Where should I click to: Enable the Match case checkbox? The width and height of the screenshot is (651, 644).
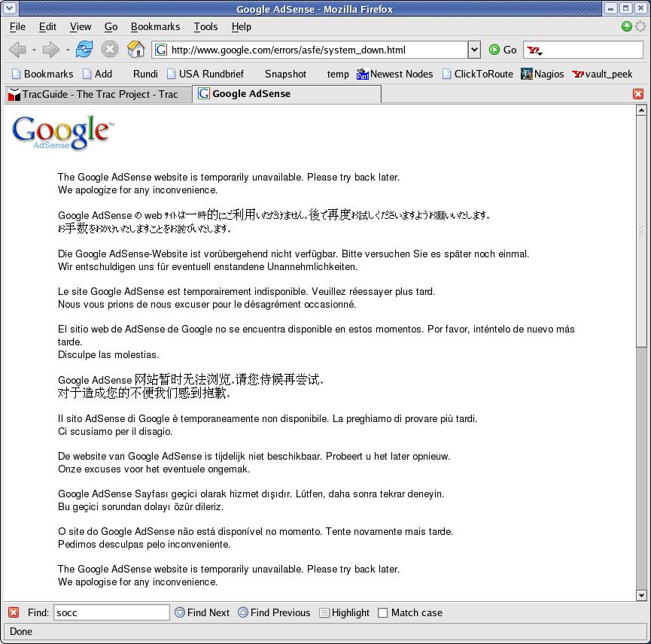[383, 612]
